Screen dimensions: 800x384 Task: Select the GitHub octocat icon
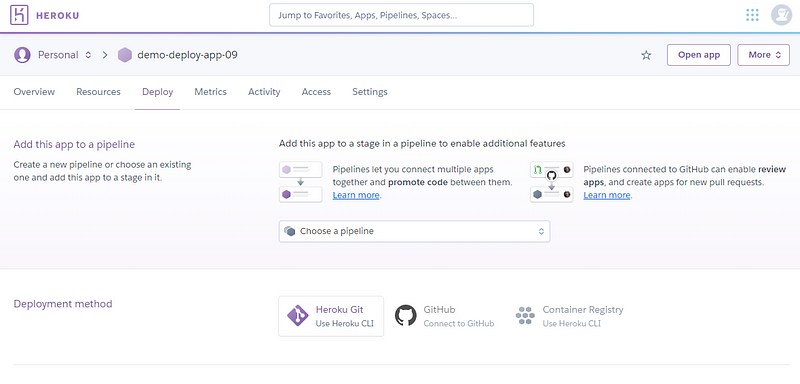[406, 316]
